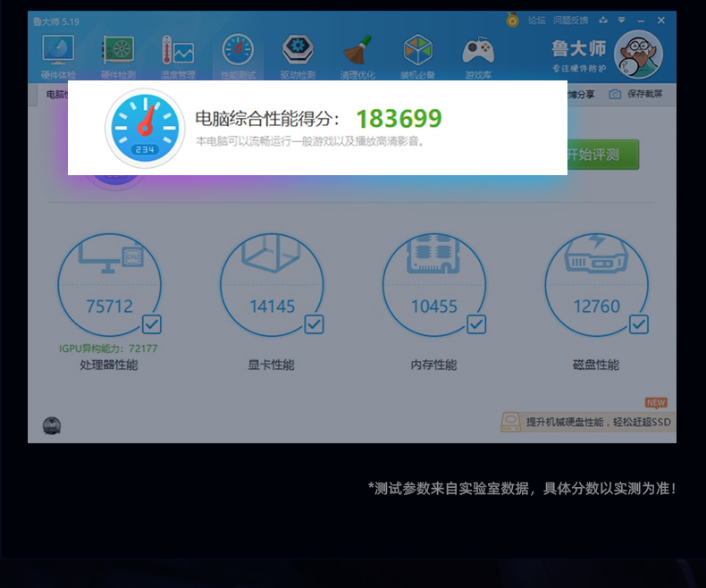Click the graphics score circle 14145
706x588 pixels.
point(272,284)
